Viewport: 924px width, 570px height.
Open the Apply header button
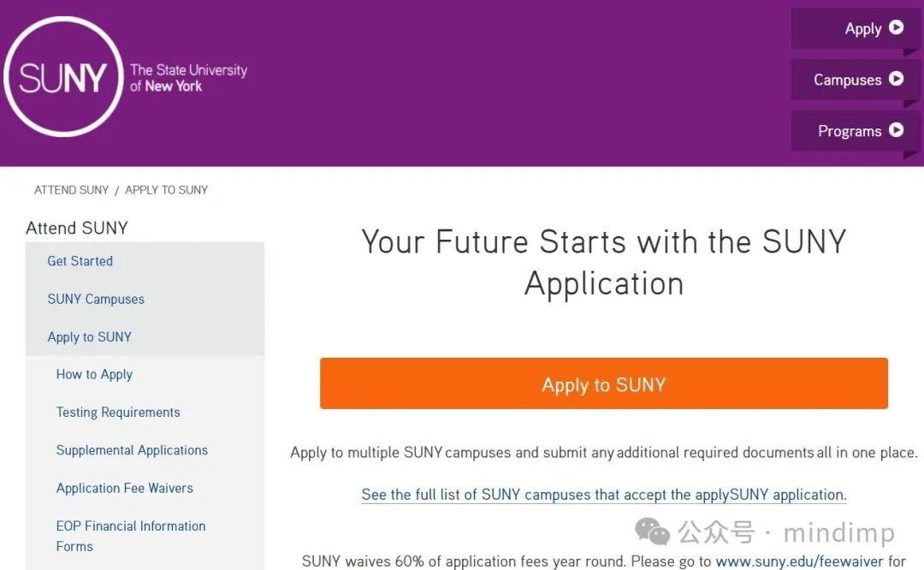tap(855, 28)
